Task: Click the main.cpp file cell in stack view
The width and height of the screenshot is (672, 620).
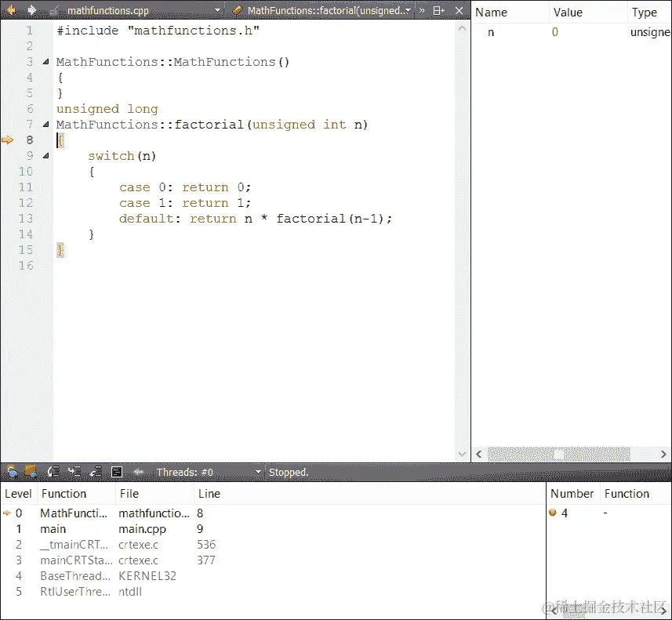Action: click(x=142, y=529)
